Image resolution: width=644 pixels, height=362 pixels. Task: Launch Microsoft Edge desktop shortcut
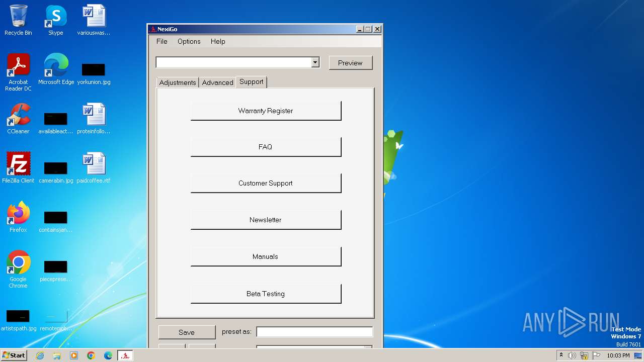tap(56, 69)
